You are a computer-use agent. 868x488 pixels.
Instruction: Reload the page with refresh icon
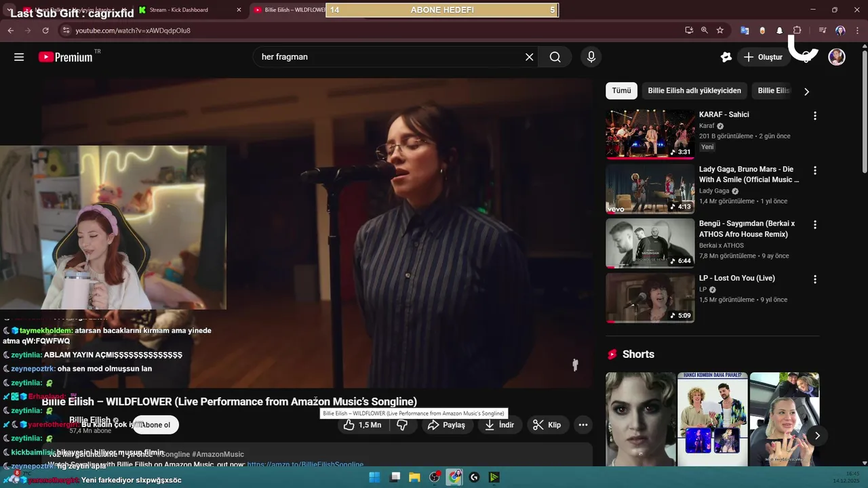45,30
